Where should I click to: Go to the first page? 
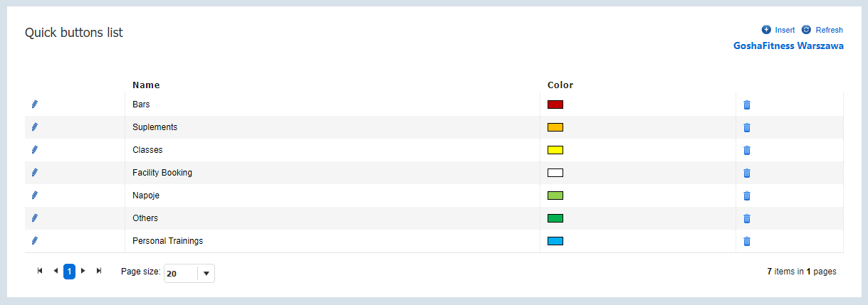pos(40,271)
